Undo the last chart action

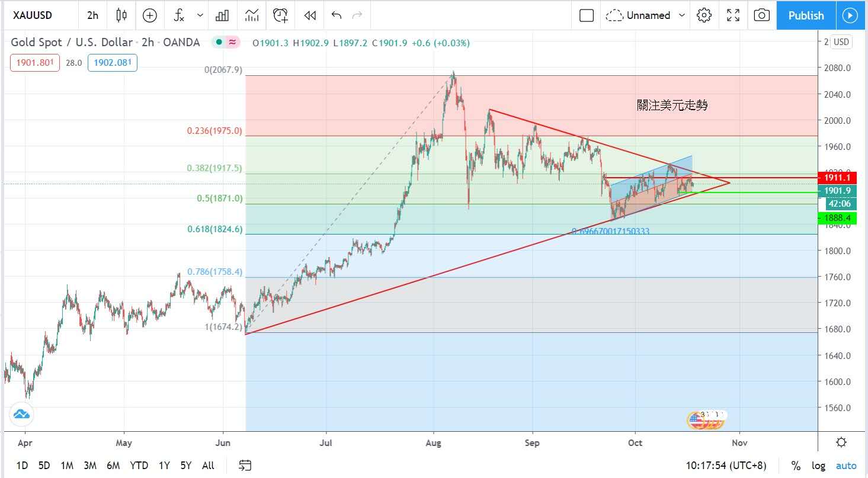337,15
